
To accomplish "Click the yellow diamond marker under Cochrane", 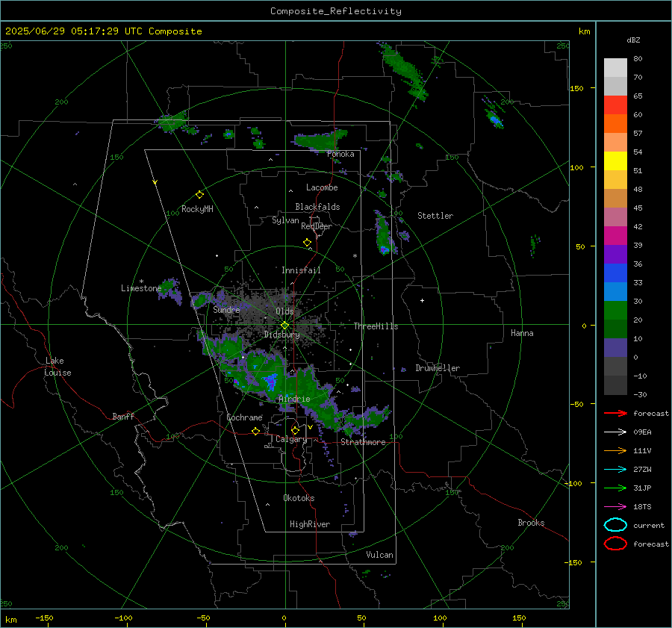I will click(255, 431).
